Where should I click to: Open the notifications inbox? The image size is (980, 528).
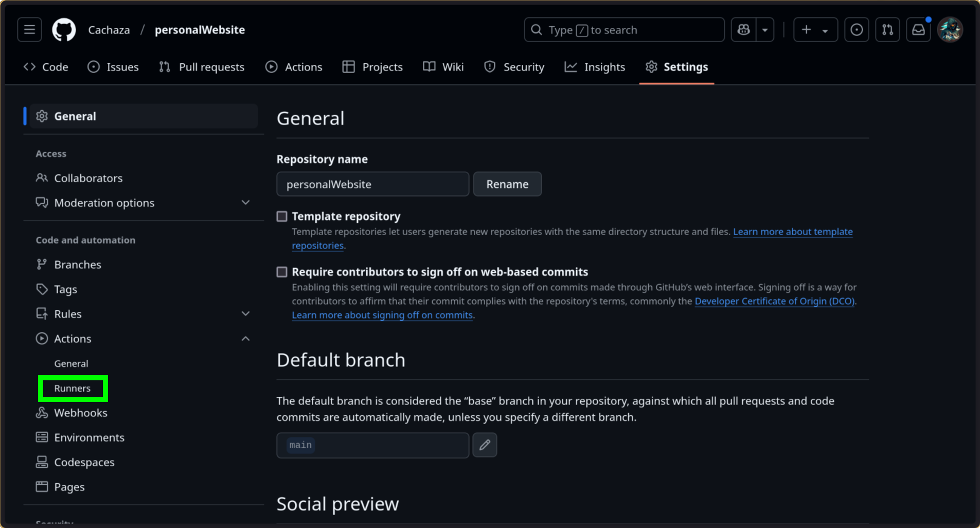(918, 30)
